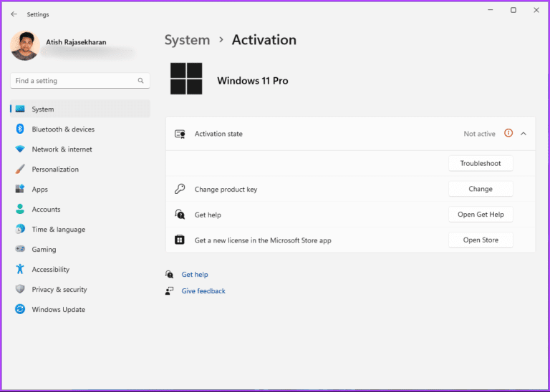Image resolution: width=550 pixels, height=392 pixels.
Task: Go back using the back arrow
Action: (14, 14)
